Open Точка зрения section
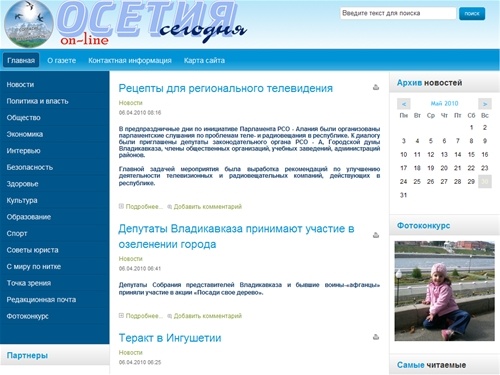Image resolution: width=500 pixels, height=375 pixels. pyautogui.click(x=29, y=283)
